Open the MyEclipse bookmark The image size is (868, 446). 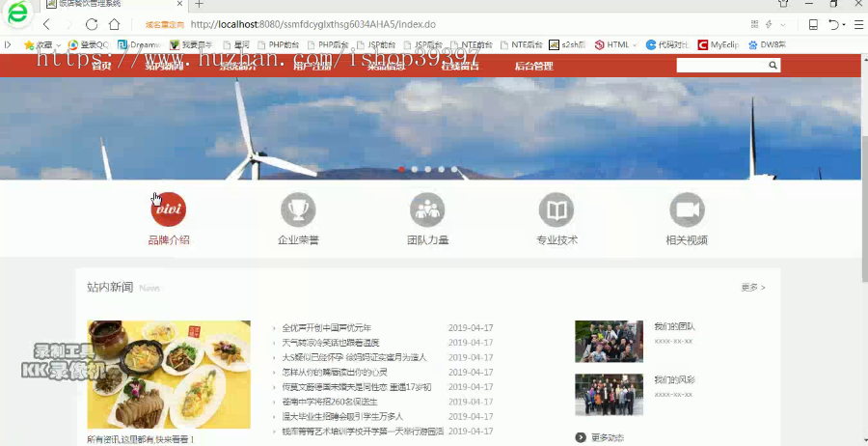(x=719, y=44)
